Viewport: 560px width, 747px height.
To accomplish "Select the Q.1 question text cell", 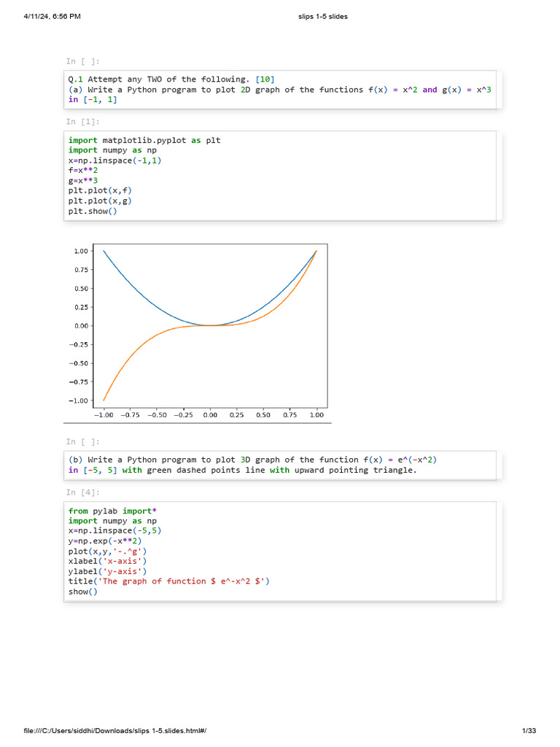I will [280, 90].
